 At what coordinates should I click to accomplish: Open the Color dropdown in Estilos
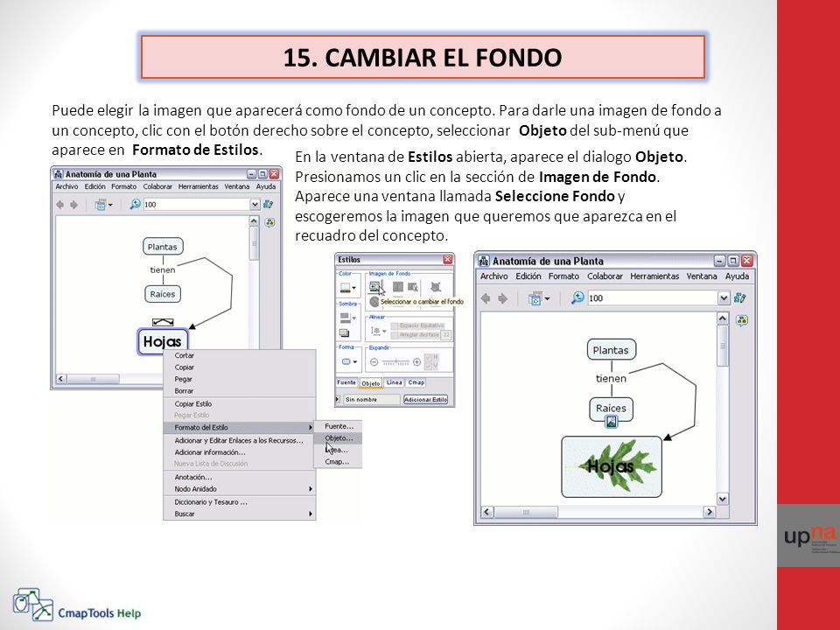[x=354, y=288]
